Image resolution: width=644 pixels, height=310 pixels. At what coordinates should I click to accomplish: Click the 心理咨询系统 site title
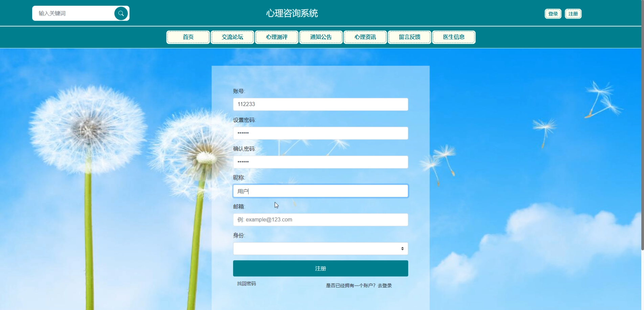[292, 13]
